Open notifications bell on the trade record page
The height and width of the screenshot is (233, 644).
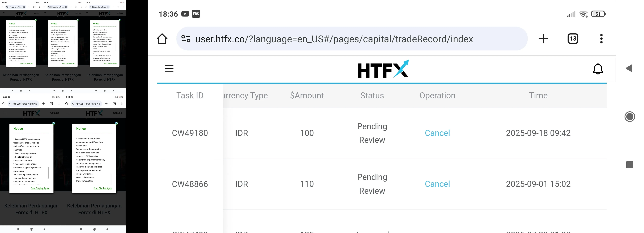[x=598, y=69]
